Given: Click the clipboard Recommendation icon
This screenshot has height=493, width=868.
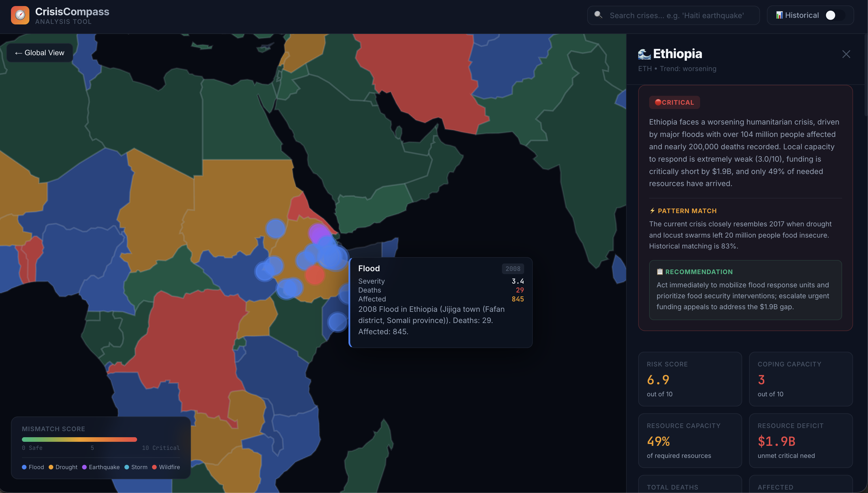Looking at the screenshot, I should [x=659, y=272].
